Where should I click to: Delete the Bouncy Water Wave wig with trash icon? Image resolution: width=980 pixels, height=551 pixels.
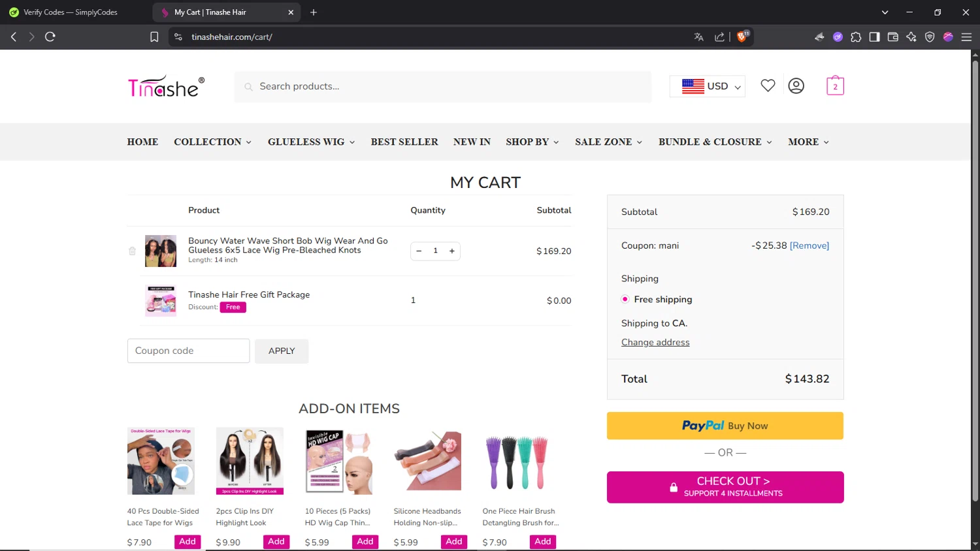132,251
